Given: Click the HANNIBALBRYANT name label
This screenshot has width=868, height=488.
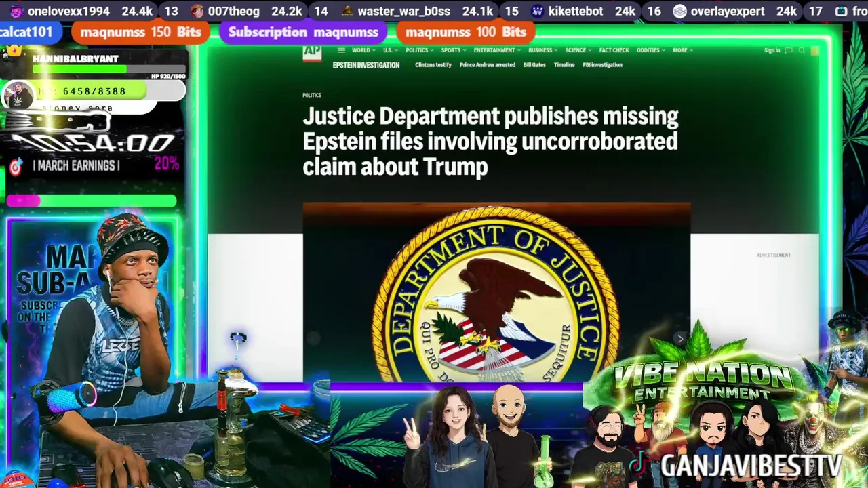Looking at the screenshot, I should tap(75, 59).
